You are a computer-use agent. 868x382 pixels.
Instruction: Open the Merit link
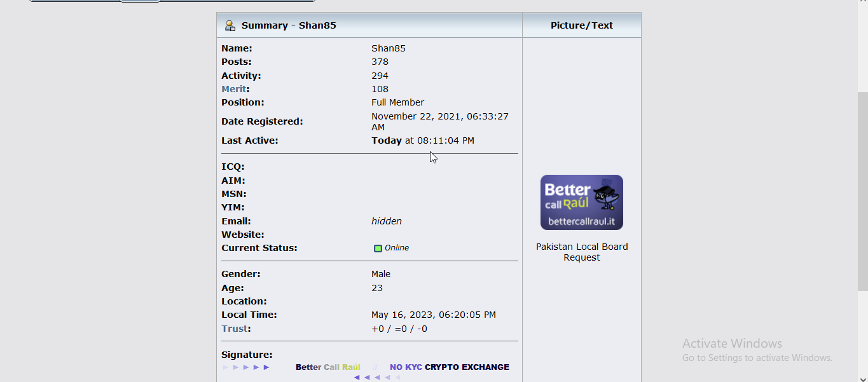(233, 89)
